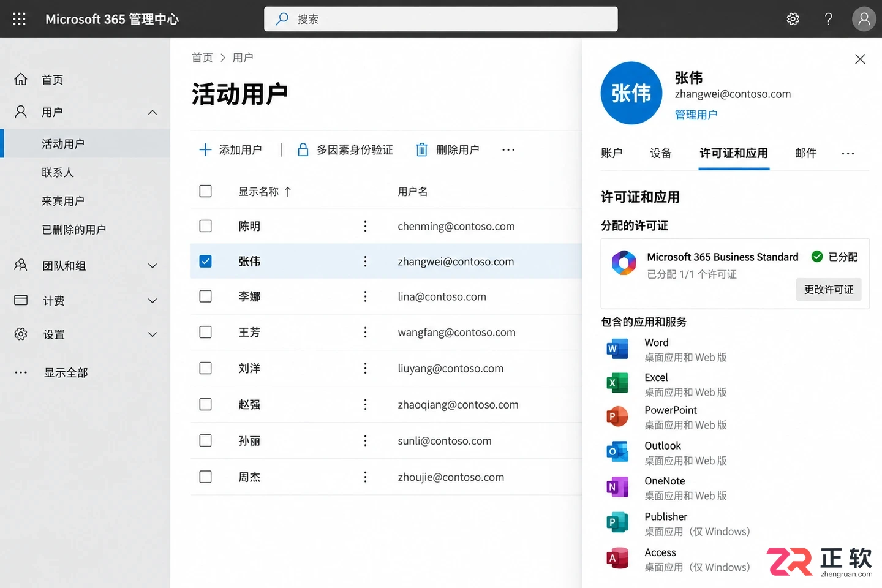Uncheck the box for 张伟
The image size is (882, 588).
pos(206,261)
